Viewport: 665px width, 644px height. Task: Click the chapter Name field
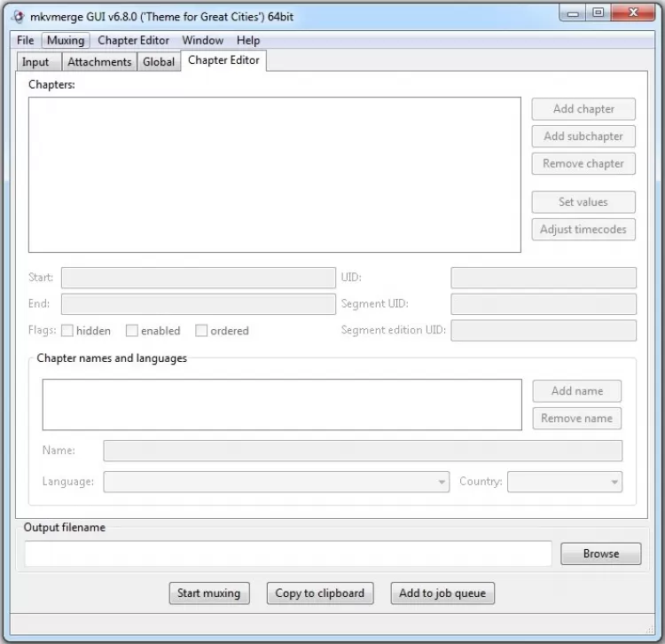click(363, 451)
